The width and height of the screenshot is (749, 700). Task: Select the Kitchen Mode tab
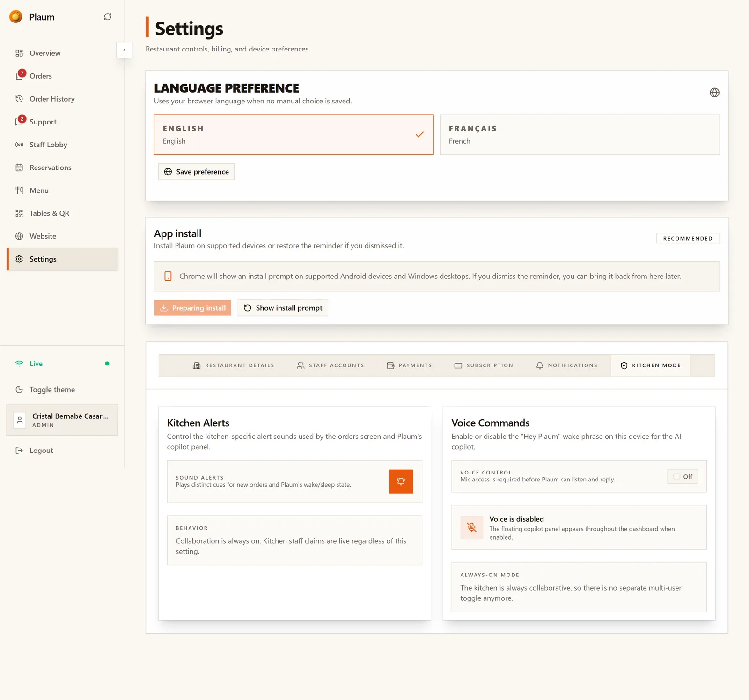(651, 365)
